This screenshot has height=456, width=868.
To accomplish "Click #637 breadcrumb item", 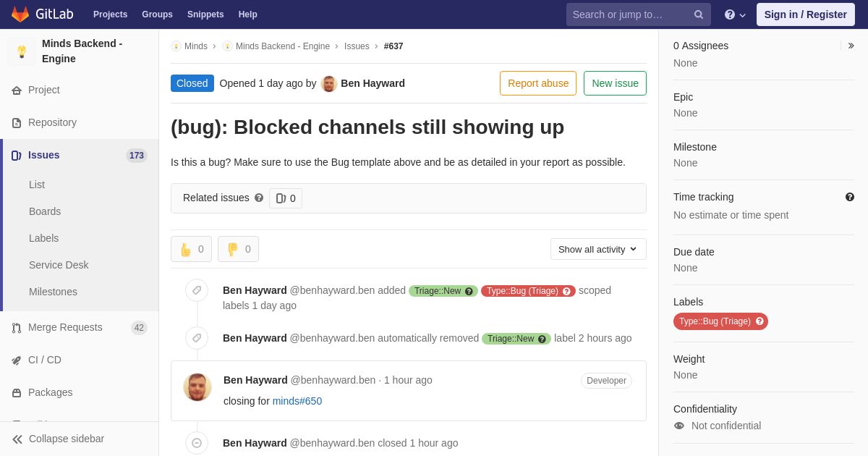I will [393, 46].
